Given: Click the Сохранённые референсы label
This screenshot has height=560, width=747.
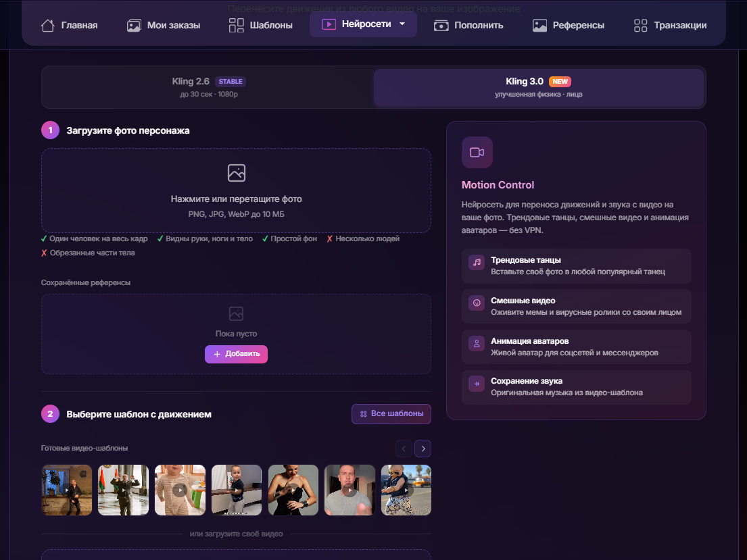Looking at the screenshot, I should pyautogui.click(x=86, y=282).
